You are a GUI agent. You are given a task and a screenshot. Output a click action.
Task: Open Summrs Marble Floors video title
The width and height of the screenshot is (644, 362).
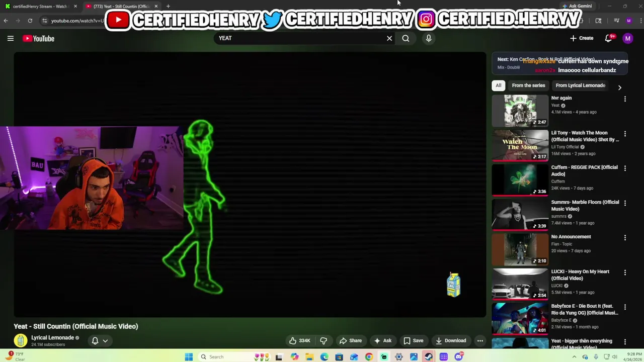coord(585,206)
